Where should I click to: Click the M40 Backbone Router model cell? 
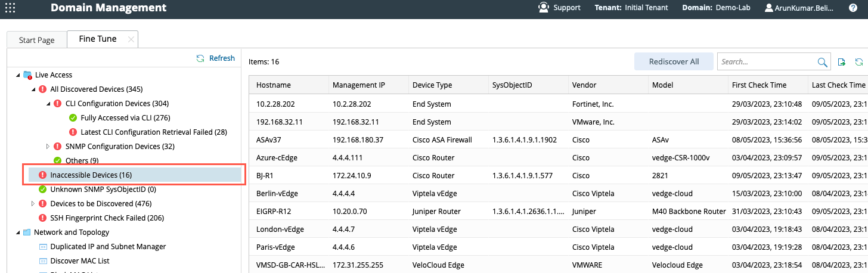pyautogui.click(x=688, y=212)
